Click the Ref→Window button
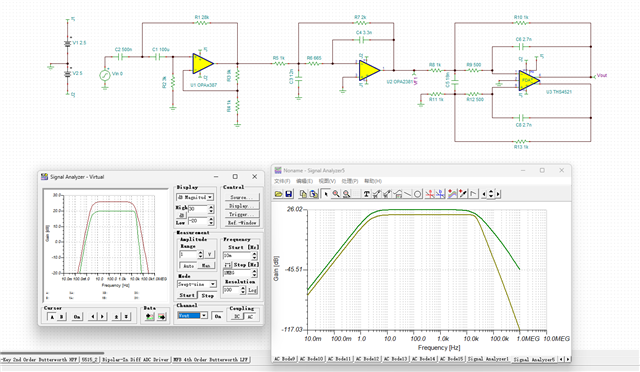Image resolution: width=640 pixels, height=372 pixels. (x=242, y=223)
